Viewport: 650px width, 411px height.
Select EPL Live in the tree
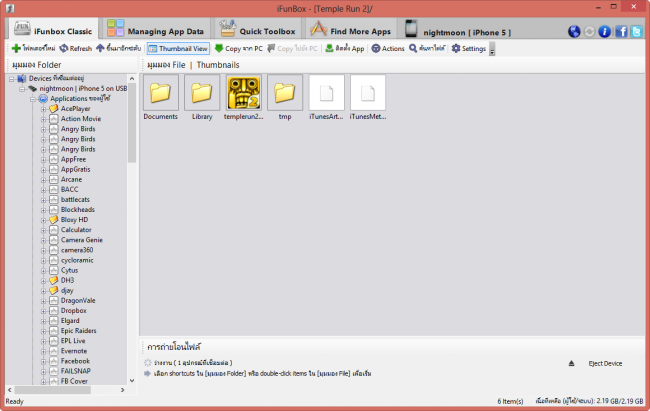click(x=73, y=341)
